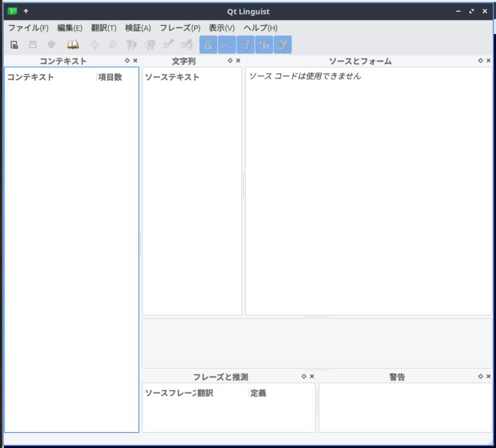Open the 翻訳(T) menu
Image resolution: width=496 pixels, height=448 pixels.
[x=104, y=28]
